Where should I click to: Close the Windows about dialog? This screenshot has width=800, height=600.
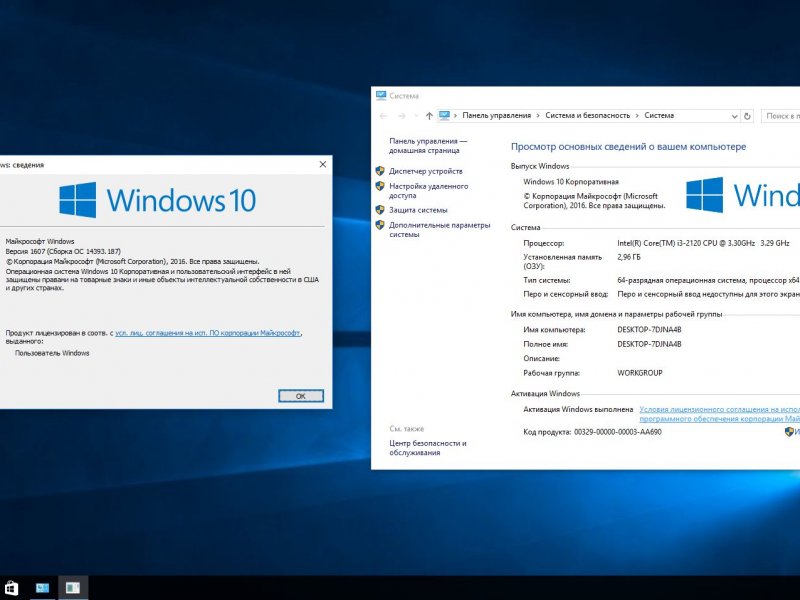click(322, 164)
